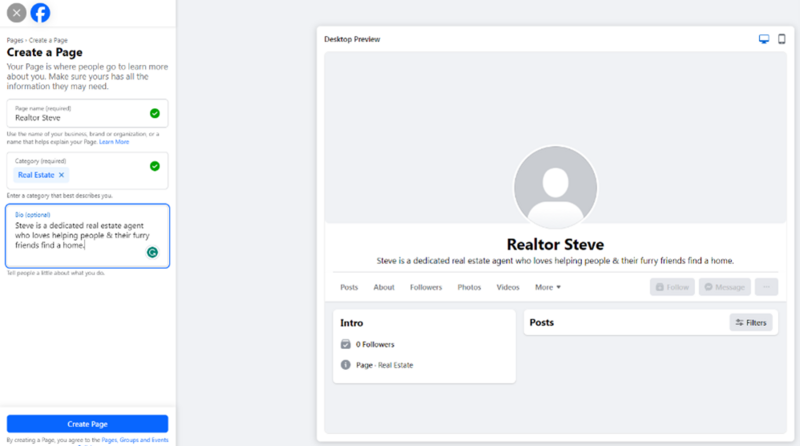Open Pages, Groups and Events policy link

pyautogui.click(x=135, y=440)
